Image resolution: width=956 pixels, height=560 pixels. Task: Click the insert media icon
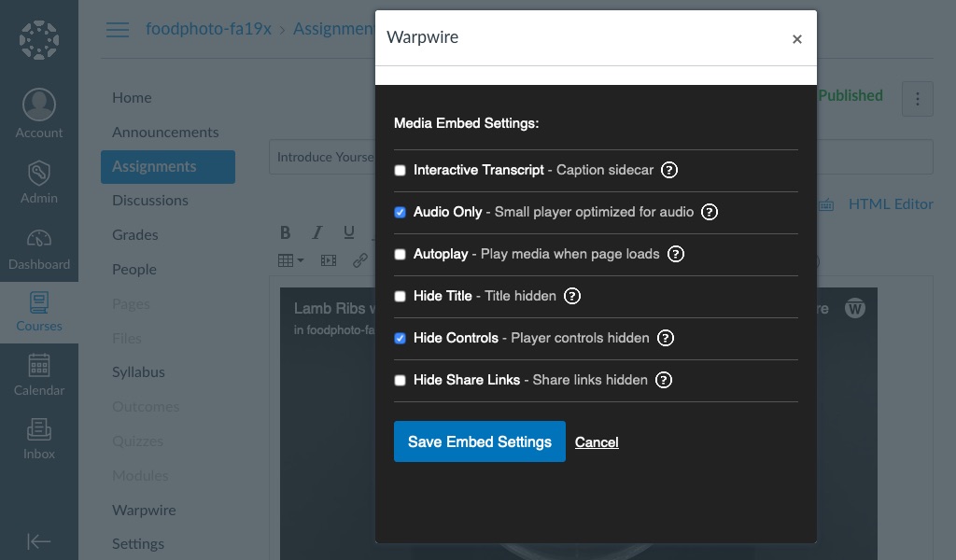[329, 260]
